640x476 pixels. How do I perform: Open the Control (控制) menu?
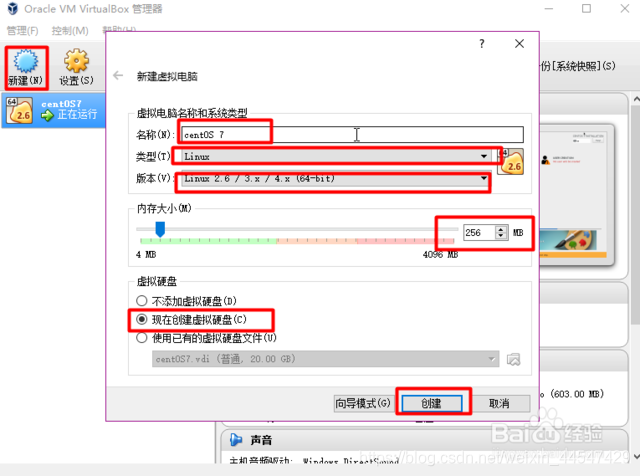click(70, 31)
